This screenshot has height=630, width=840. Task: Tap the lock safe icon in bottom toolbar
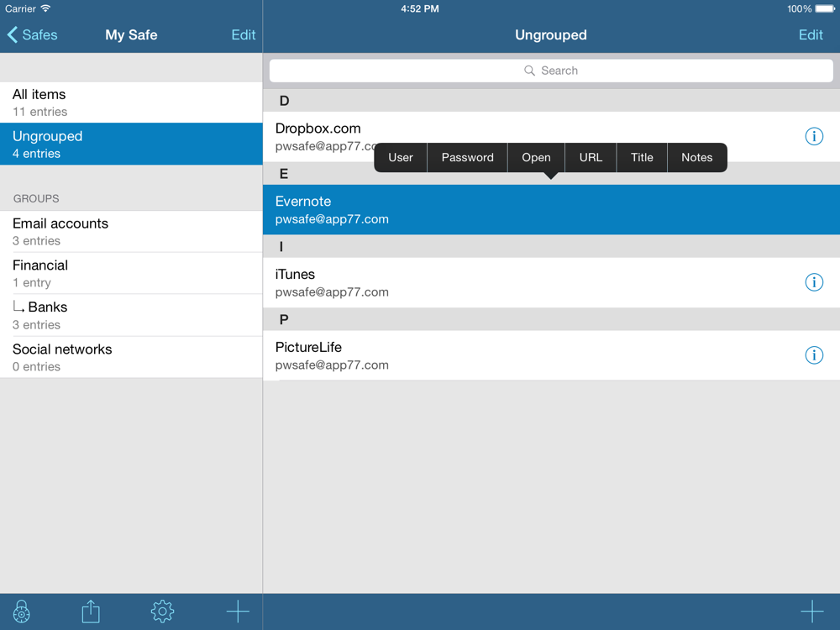(22, 612)
